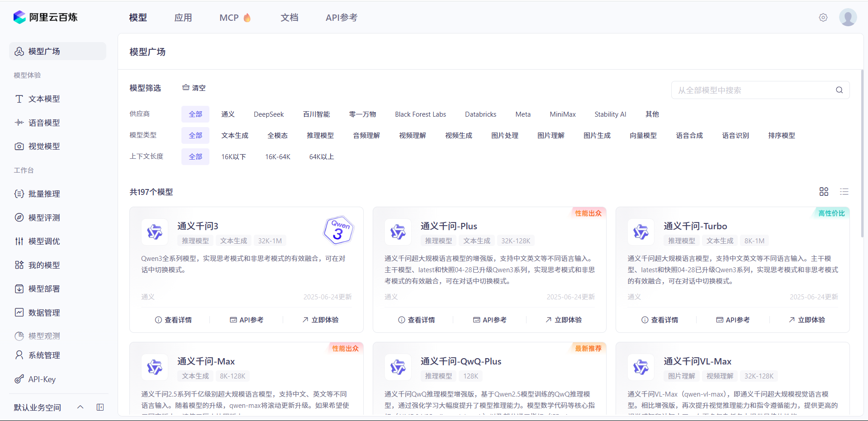Click the 系统管理 person icon
The height and width of the screenshot is (421, 868).
pyautogui.click(x=19, y=355)
